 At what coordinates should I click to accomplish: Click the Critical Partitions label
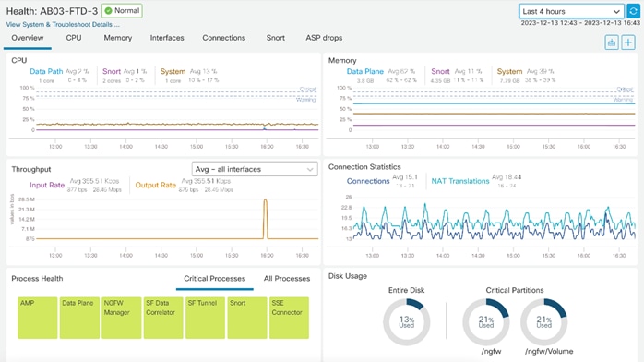[x=515, y=290]
